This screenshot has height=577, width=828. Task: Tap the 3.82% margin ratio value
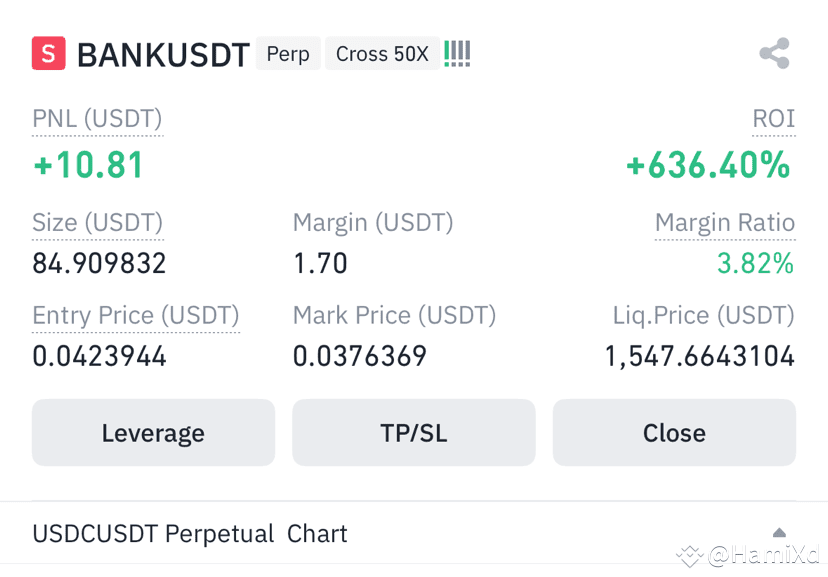[x=755, y=263]
